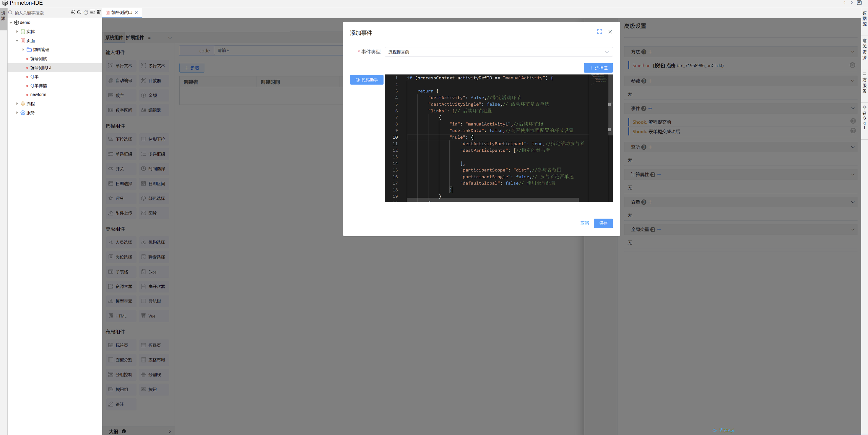The width and height of the screenshot is (868, 435).
Task: Click the 代码助手 button
Action: click(x=367, y=80)
